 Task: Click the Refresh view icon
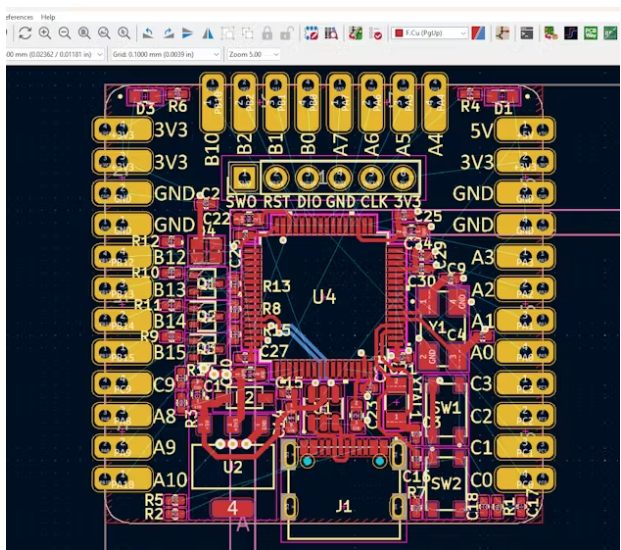[x=25, y=33]
